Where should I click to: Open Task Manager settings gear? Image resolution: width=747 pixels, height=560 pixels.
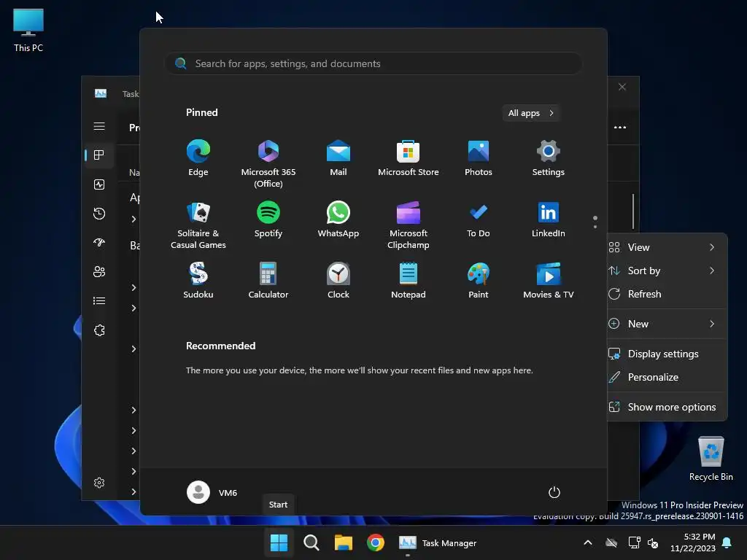point(99,483)
